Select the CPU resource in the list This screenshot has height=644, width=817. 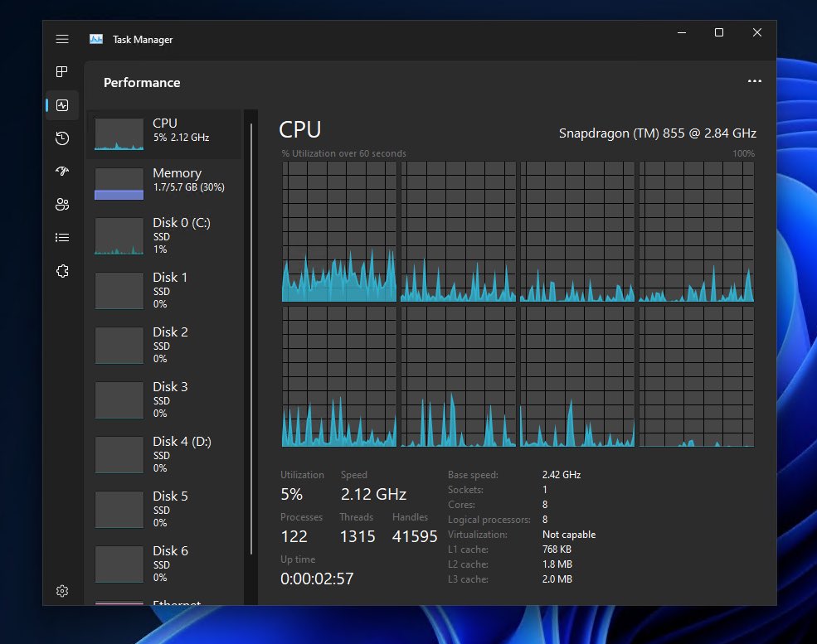[165, 133]
